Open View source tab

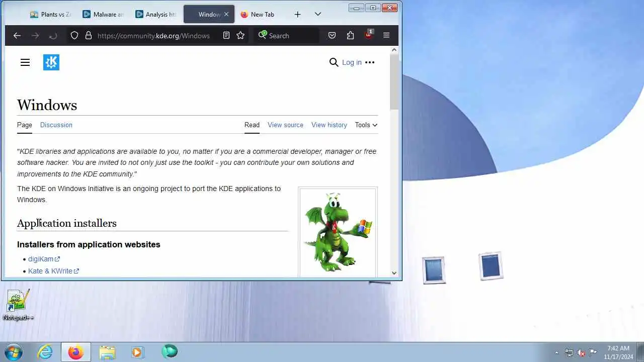click(285, 125)
